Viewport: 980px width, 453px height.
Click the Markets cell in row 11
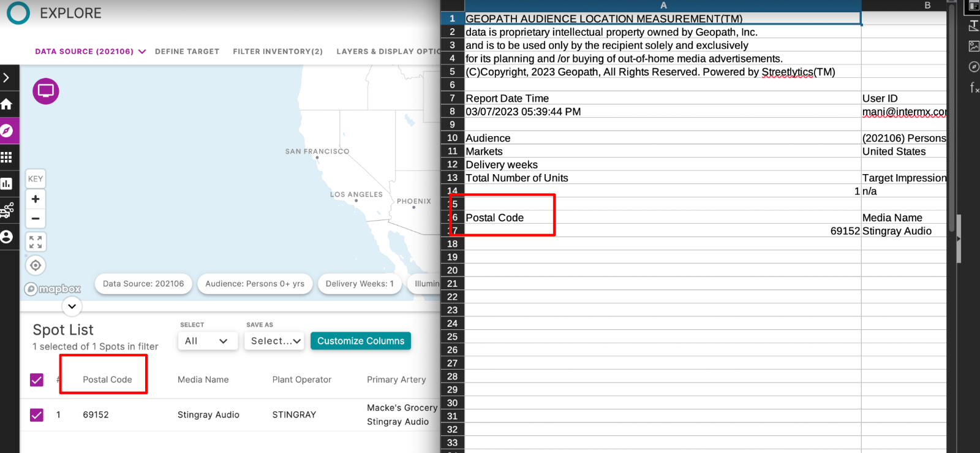coord(663,151)
